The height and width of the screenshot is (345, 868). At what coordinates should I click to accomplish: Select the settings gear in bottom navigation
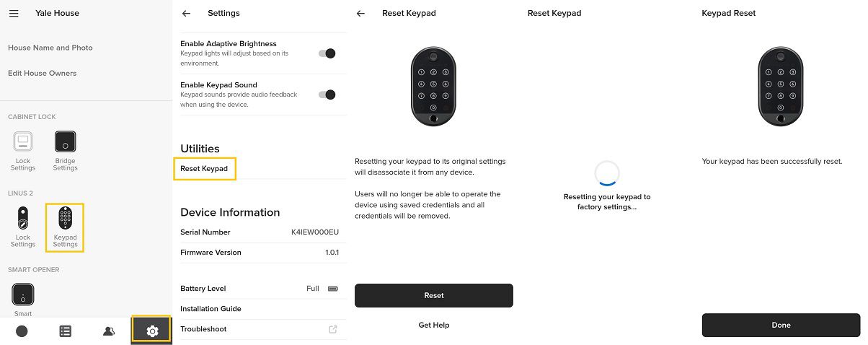(x=151, y=331)
